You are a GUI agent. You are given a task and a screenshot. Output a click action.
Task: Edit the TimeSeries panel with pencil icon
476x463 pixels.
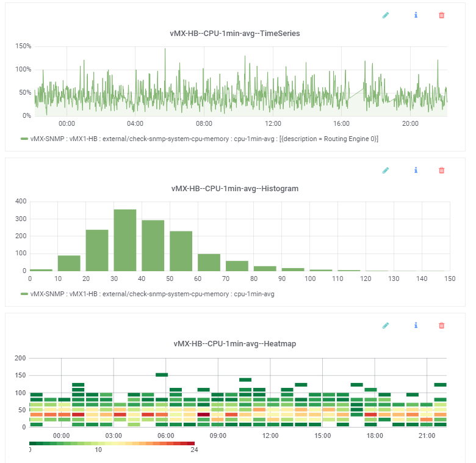tap(386, 15)
